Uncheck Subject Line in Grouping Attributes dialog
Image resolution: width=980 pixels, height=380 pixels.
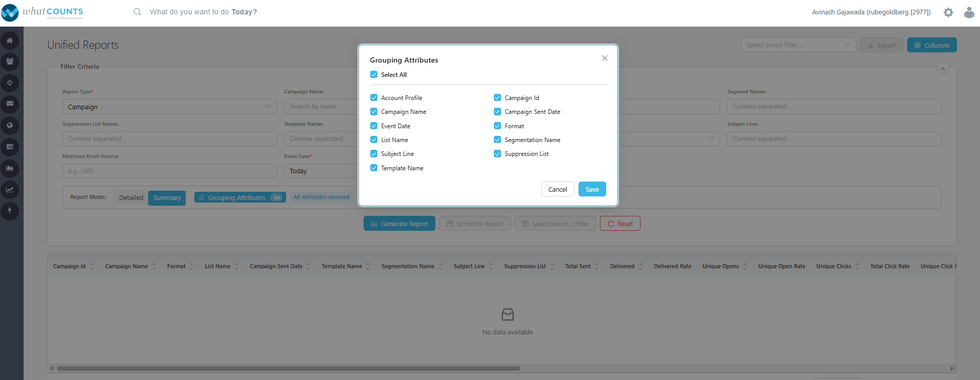click(374, 153)
